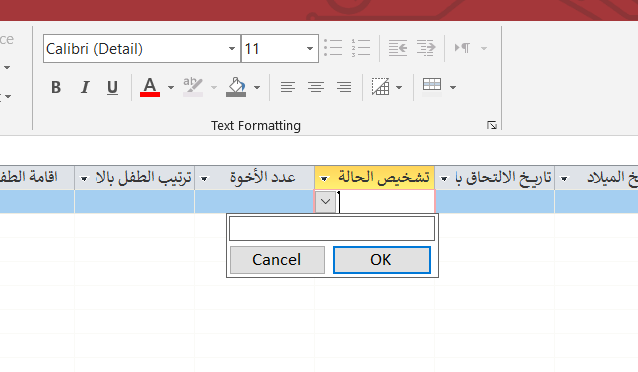Apply red font color
Viewport: 638px width, 372px height.
pyautogui.click(x=150, y=87)
